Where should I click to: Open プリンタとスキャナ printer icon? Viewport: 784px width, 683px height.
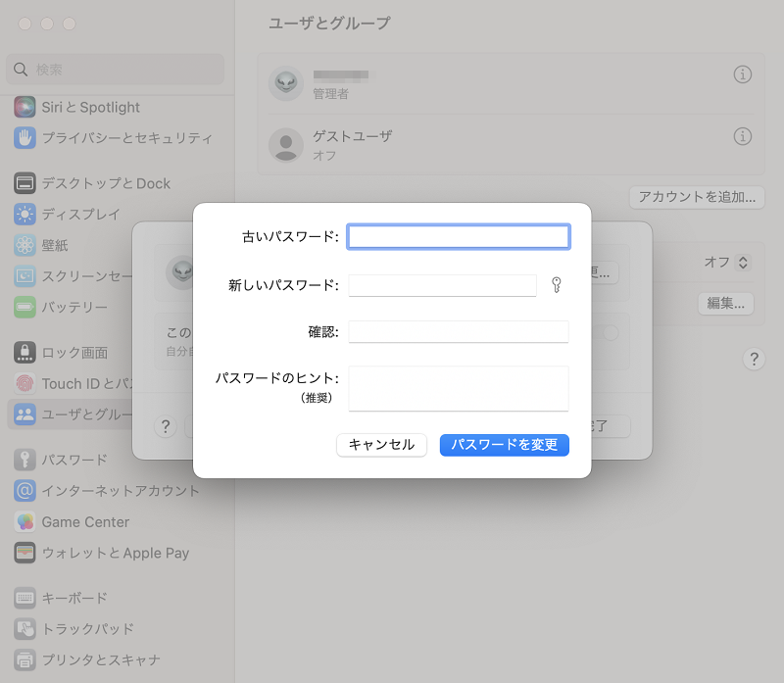pos(24,660)
